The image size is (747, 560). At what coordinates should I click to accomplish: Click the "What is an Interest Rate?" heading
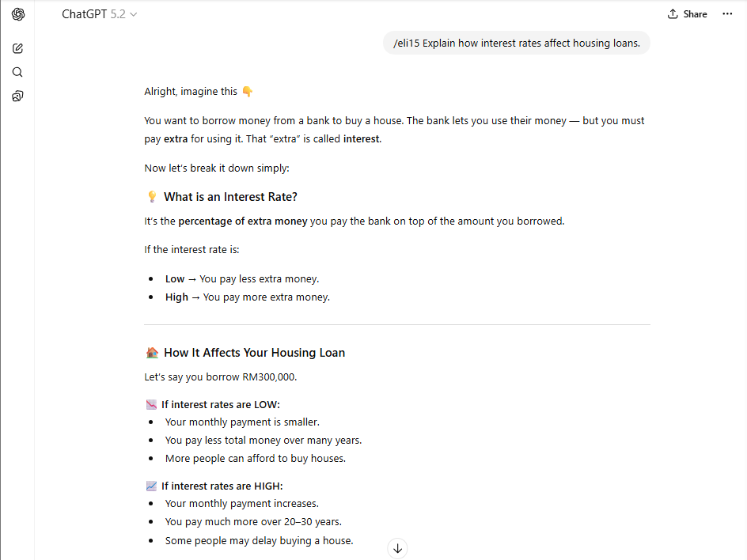click(x=230, y=197)
